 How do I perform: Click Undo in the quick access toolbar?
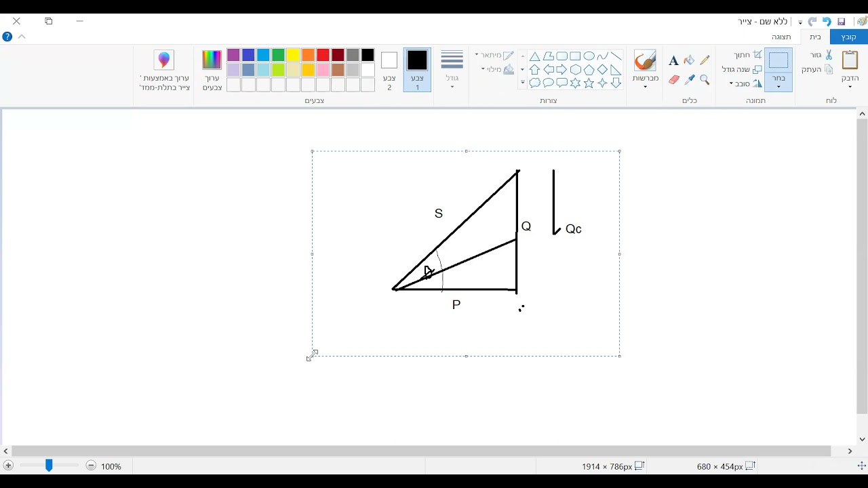[x=827, y=22]
